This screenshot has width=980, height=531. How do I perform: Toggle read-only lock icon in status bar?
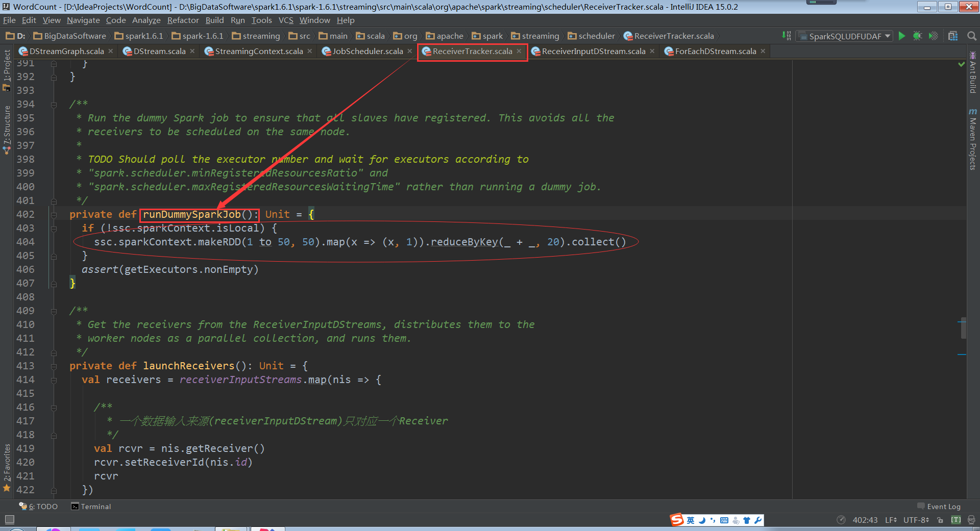point(940,520)
